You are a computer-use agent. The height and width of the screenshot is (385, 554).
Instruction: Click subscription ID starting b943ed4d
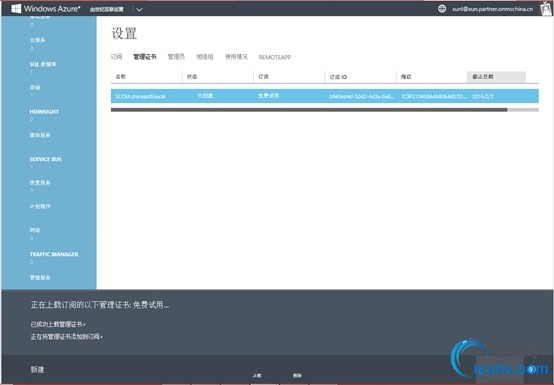click(x=362, y=96)
